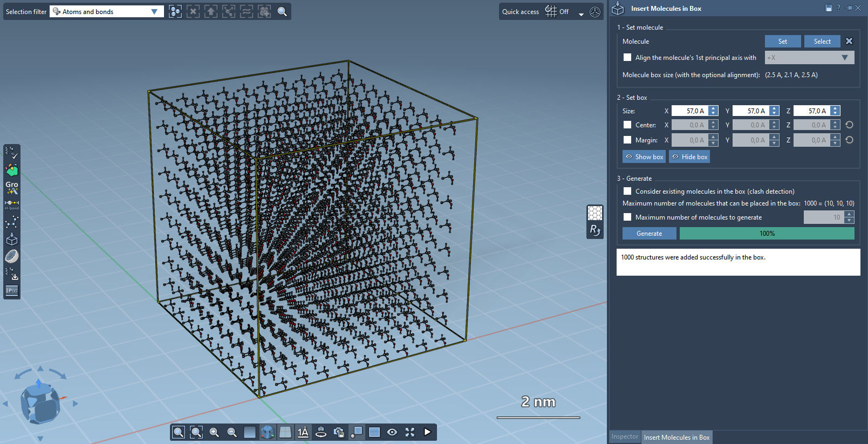Image resolution: width=868 pixels, height=444 pixels.
Task: Expand the Quick access dropdown arrow
Action: pos(581,13)
